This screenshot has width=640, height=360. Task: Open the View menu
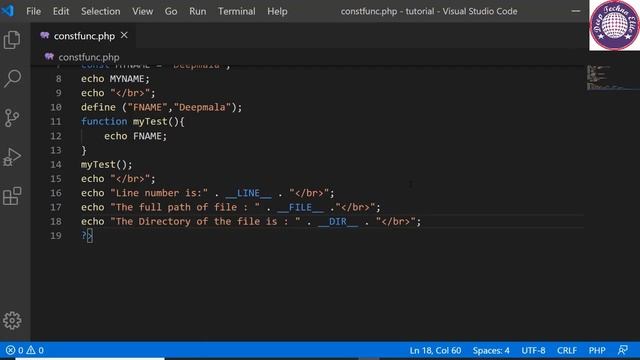point(142,11)
